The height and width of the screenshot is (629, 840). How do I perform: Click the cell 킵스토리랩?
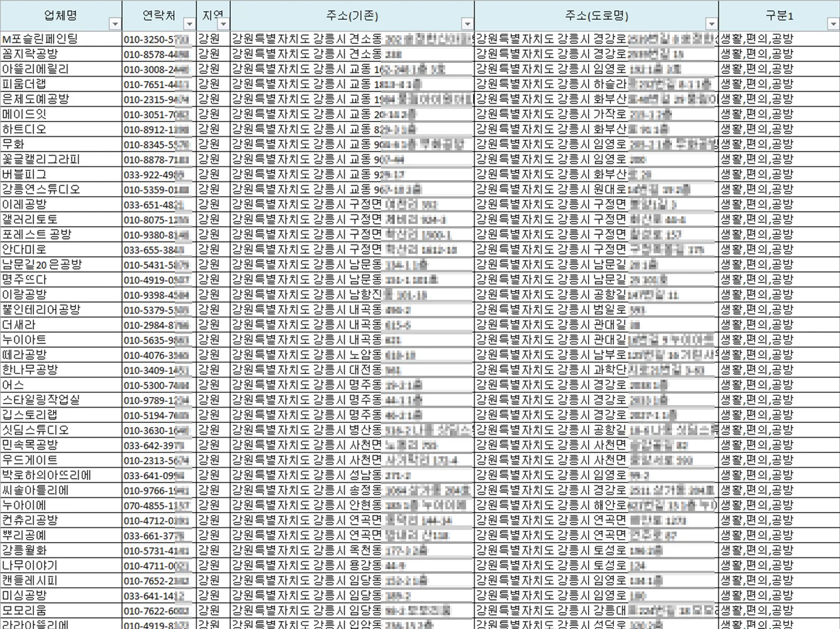61,415
